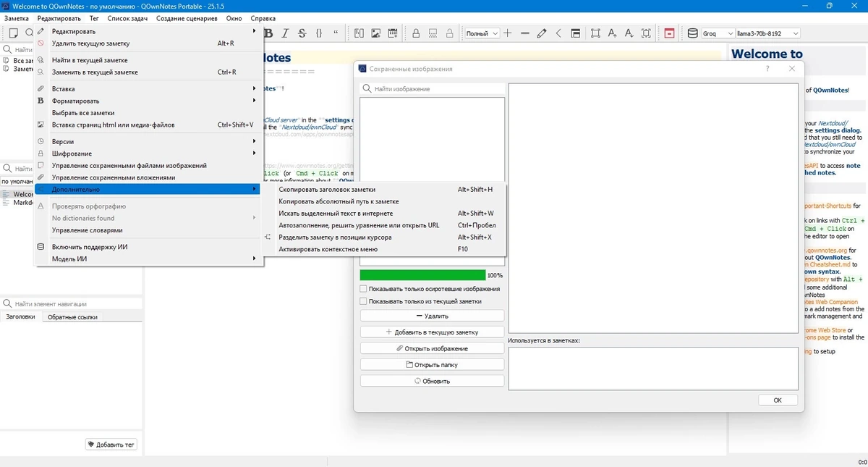Expand the Модель ИИ submenu
Viewport: 868px width, 467px height.
tap(148, 258)
